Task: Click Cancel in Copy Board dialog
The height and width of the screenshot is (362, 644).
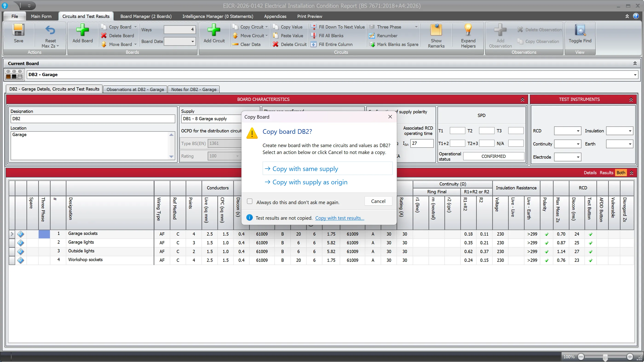Action: [378, 201]
